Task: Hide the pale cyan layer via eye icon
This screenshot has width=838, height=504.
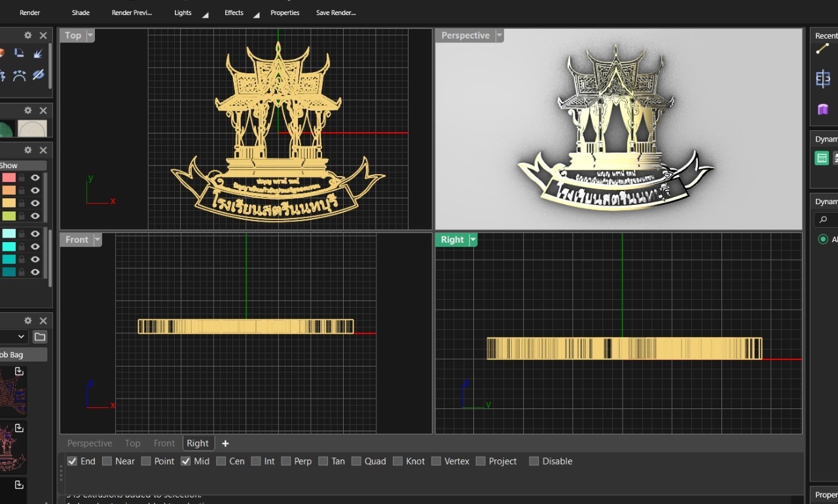Action: coord(35,234)
